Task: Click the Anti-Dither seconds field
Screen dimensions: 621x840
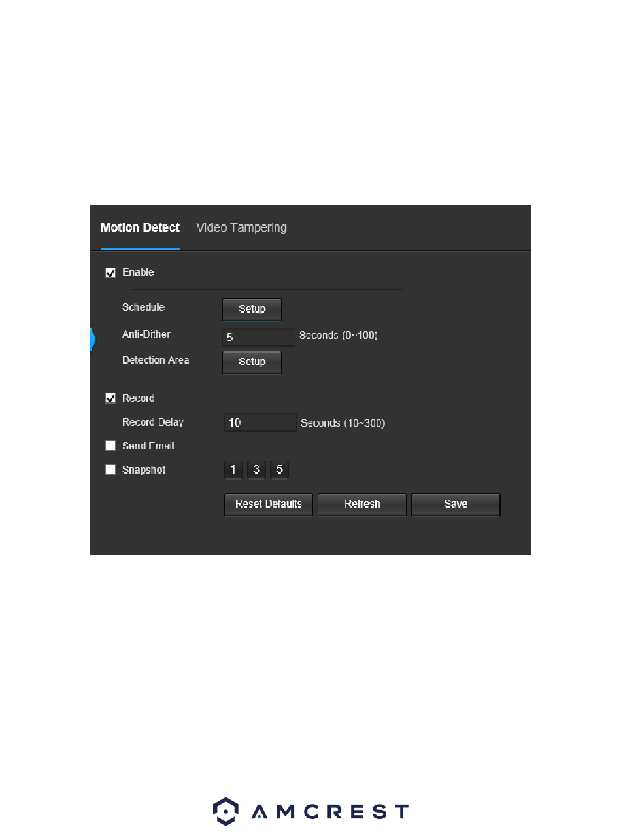Action: 259,337
